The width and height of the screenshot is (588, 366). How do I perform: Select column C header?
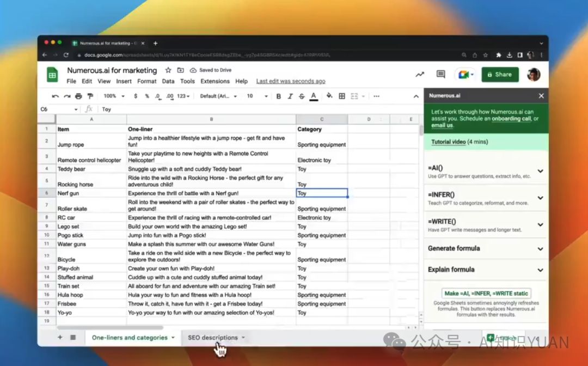tap(322, 119)
